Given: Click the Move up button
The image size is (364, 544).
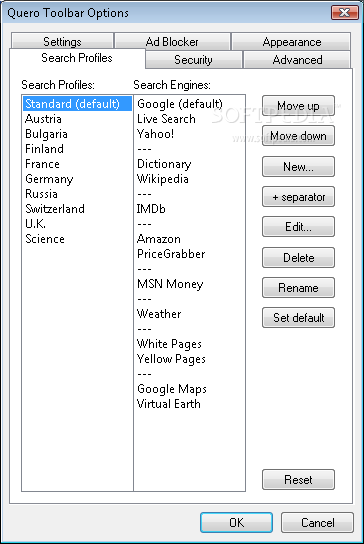Looking at the screenshot, I should coord(298,105).
